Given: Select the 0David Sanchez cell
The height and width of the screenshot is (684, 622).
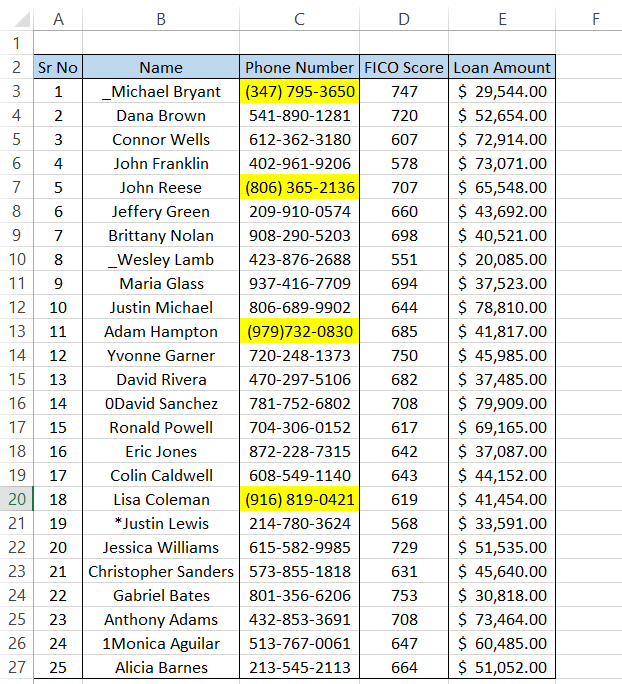Looking at the screenshot, I should [161, 403].
